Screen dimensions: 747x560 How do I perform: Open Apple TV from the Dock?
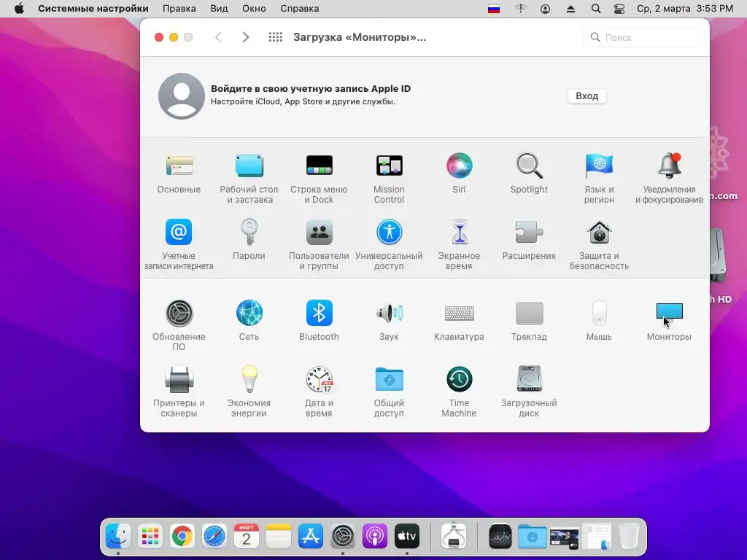click(407, 537)
